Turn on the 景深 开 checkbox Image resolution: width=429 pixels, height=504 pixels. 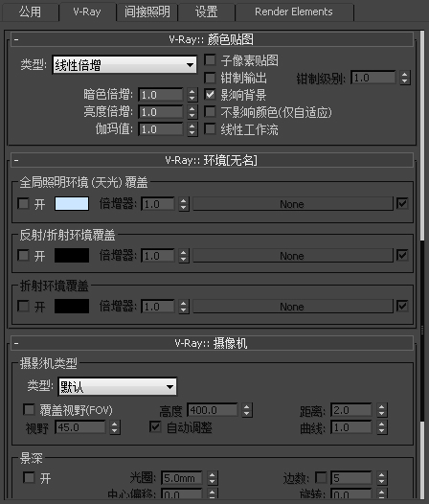29,477
